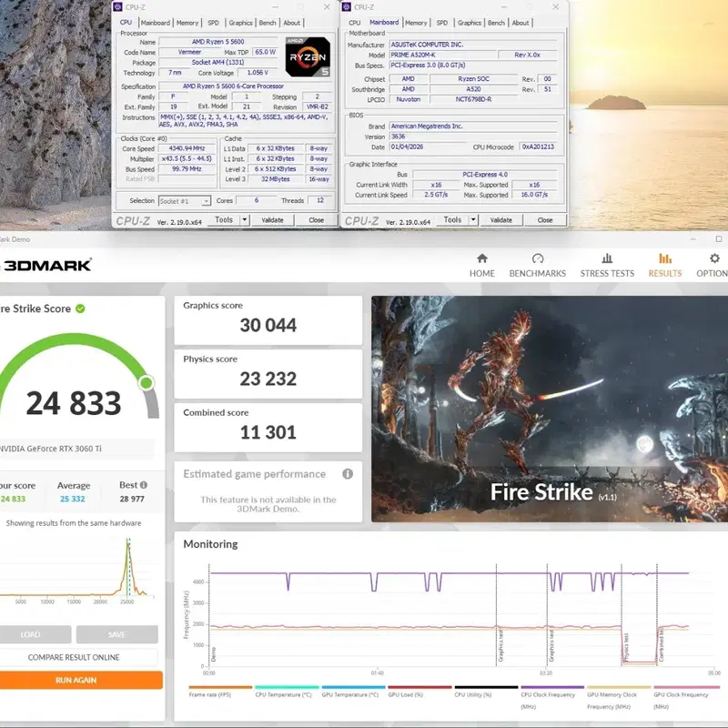Toggle GPU Load (%) legend color bar
Viewport: 728px width, 728px height.
(x=420, y=687)
